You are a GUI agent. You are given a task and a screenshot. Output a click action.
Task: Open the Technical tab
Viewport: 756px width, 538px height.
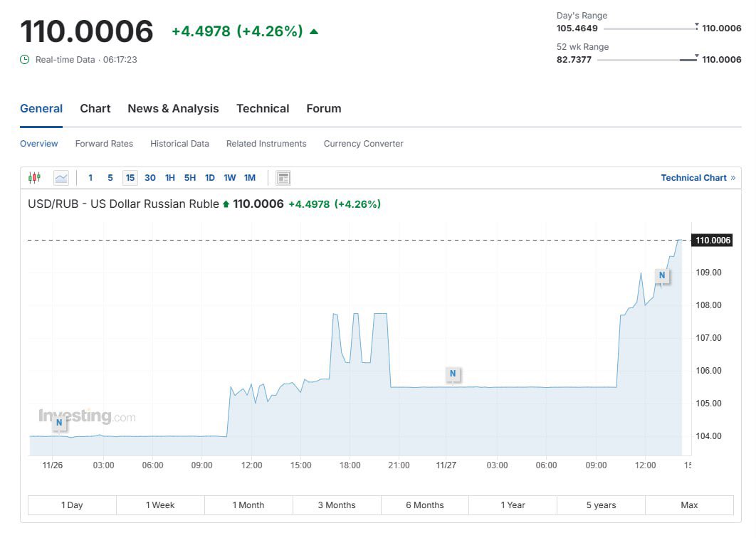click(x=263, y=108)
